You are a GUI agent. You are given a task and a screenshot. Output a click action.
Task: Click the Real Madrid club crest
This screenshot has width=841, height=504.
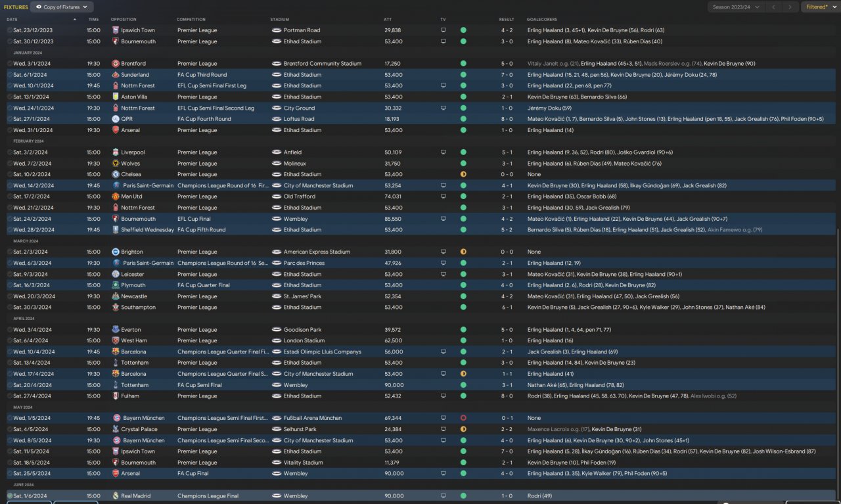(116, 496)
